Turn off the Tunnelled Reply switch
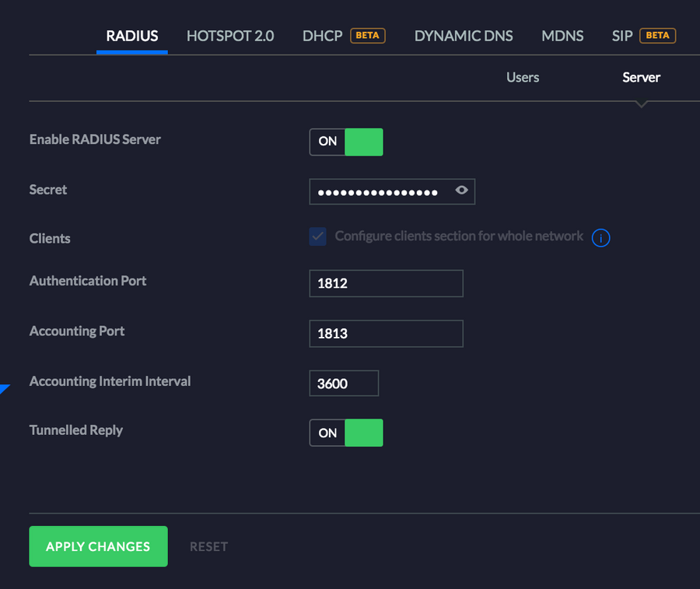The image size is (700, 589). click(346, 433)
